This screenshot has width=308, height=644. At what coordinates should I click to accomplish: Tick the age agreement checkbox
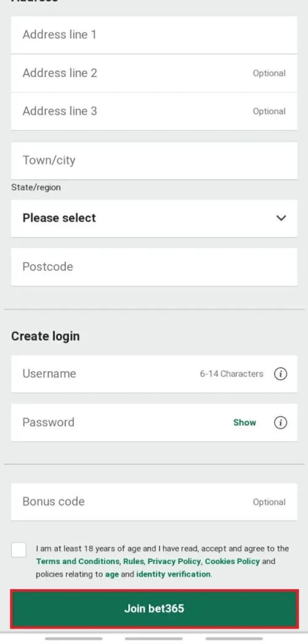pyautogui.click(x=19, y=550)
